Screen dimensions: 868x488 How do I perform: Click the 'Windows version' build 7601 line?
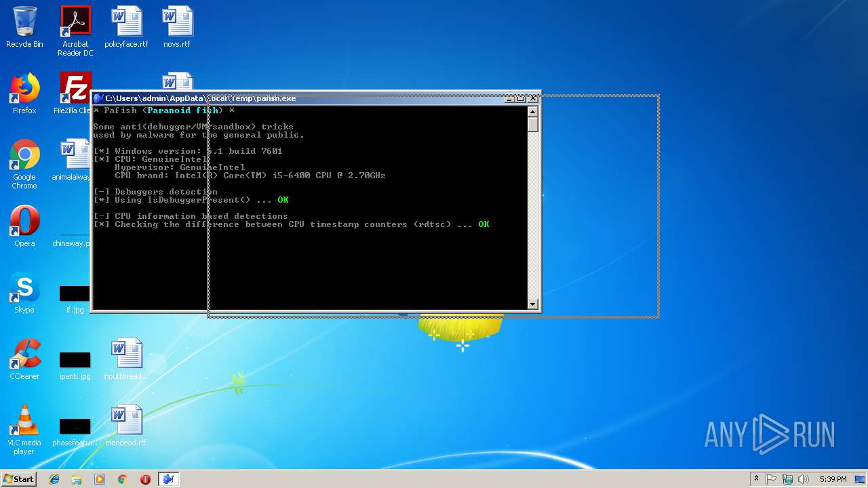[188, 151]
